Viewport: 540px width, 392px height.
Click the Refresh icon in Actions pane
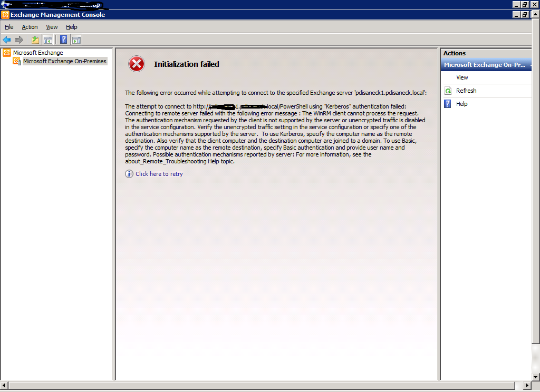tap(448, 91)
